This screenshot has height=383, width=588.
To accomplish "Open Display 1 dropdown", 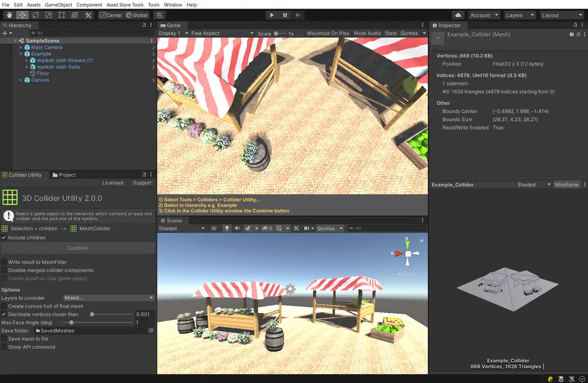I will [x=172, y=33].
